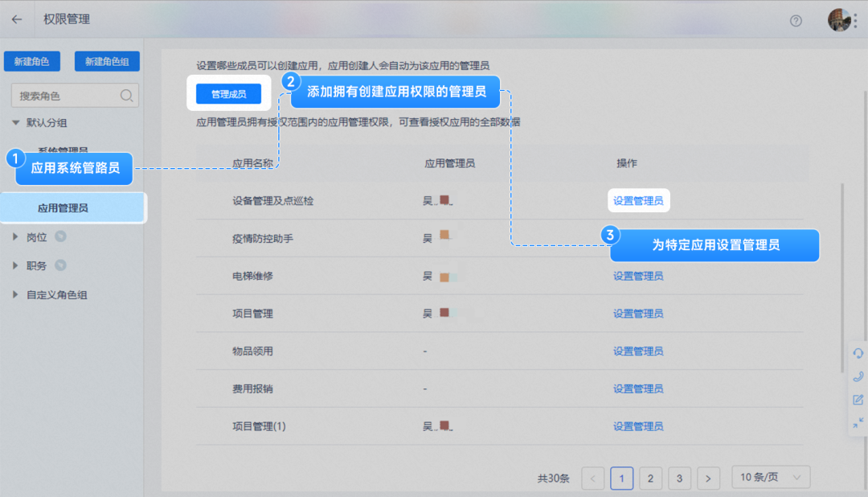This screenshot has height=497, width=868.
Task: Select the 应用管理员 role
Action: coord(72,207)
